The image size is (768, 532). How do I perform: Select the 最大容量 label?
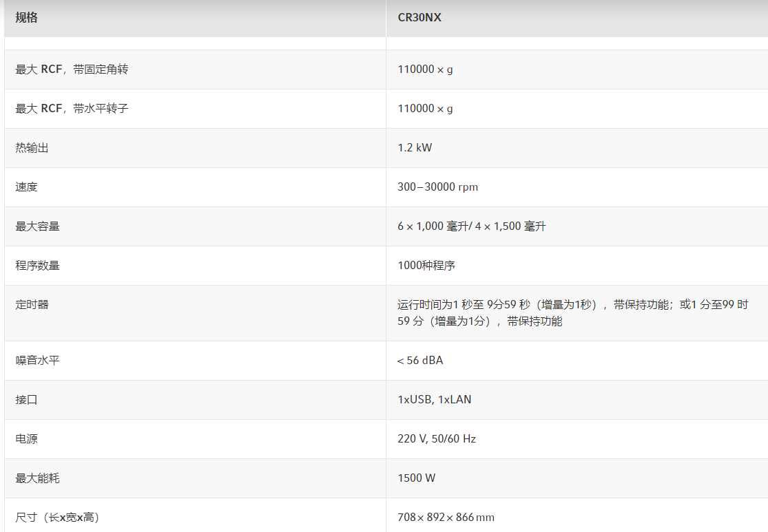pos(38,226)
